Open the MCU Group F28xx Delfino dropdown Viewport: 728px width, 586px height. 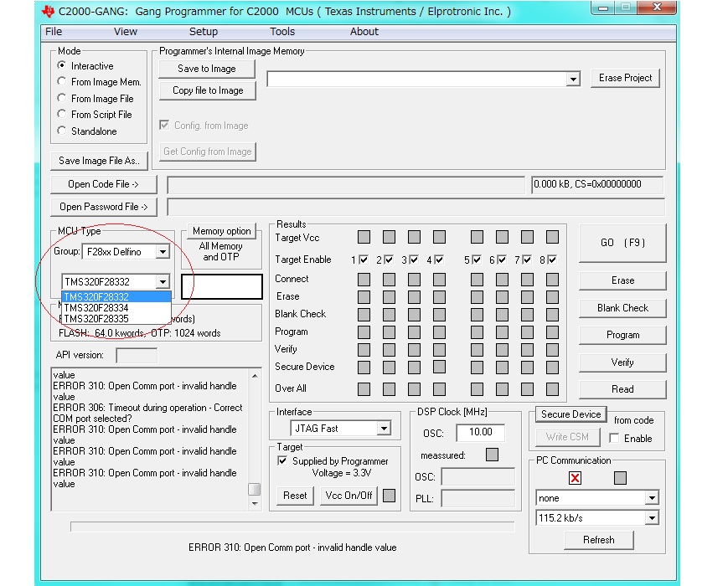(x=163, y=251)
